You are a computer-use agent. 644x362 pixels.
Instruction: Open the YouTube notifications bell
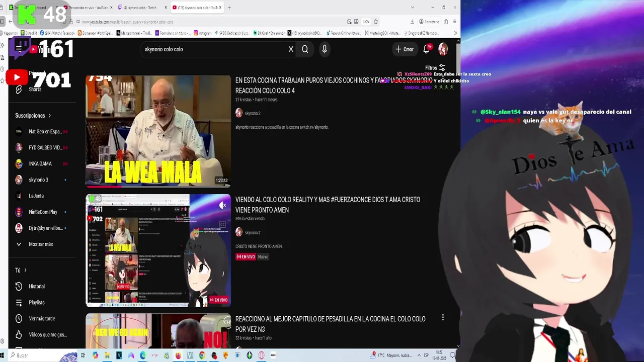pos(427,49)
